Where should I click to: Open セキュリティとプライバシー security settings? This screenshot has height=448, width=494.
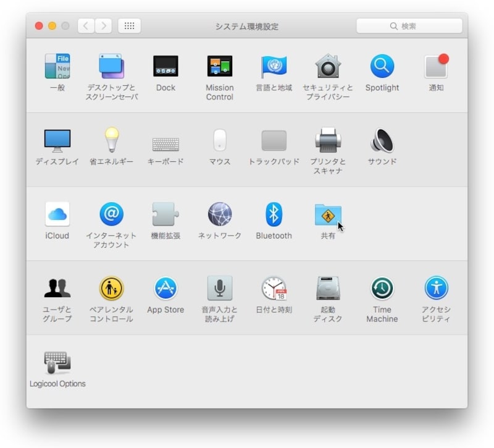click(327, 66)
